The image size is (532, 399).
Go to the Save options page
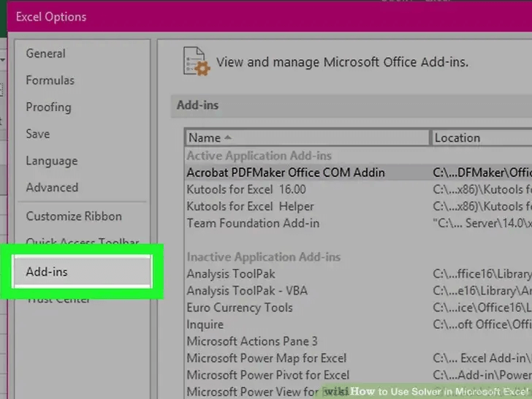click(x=38, y=134)
